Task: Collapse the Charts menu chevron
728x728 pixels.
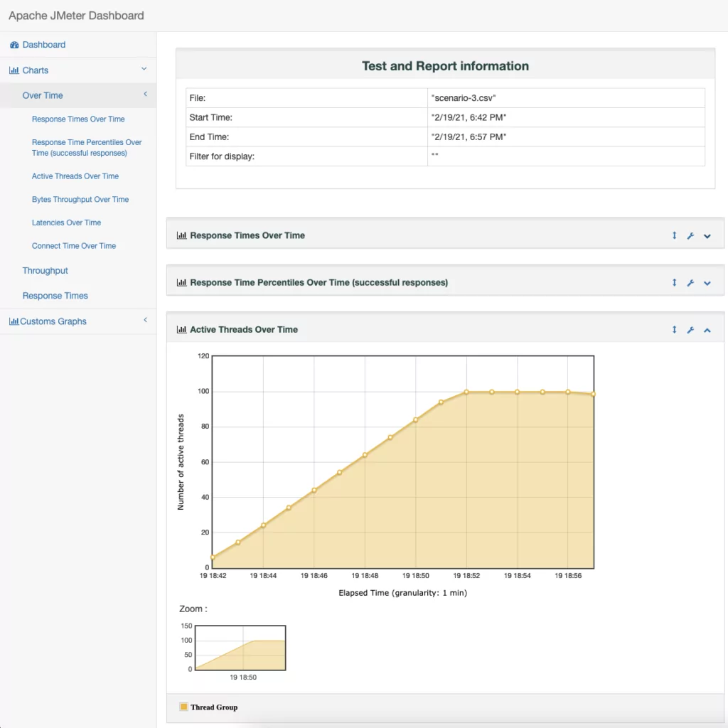Action: coord(144,69)
